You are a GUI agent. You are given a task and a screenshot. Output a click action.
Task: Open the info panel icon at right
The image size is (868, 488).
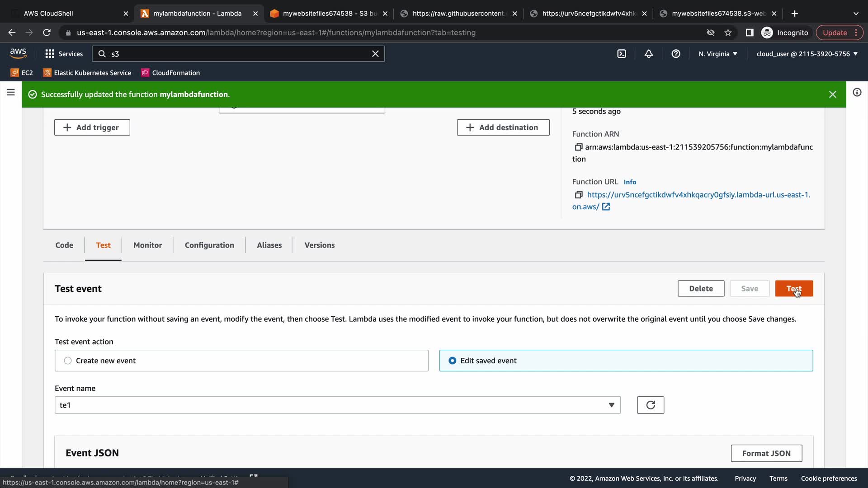(x=857, y=93)
